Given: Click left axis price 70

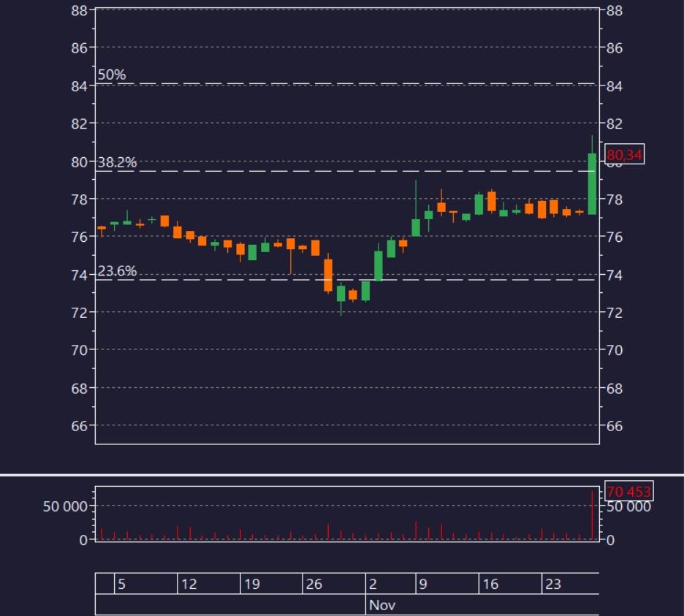Looking at the screenshot, I should [80, 350].
